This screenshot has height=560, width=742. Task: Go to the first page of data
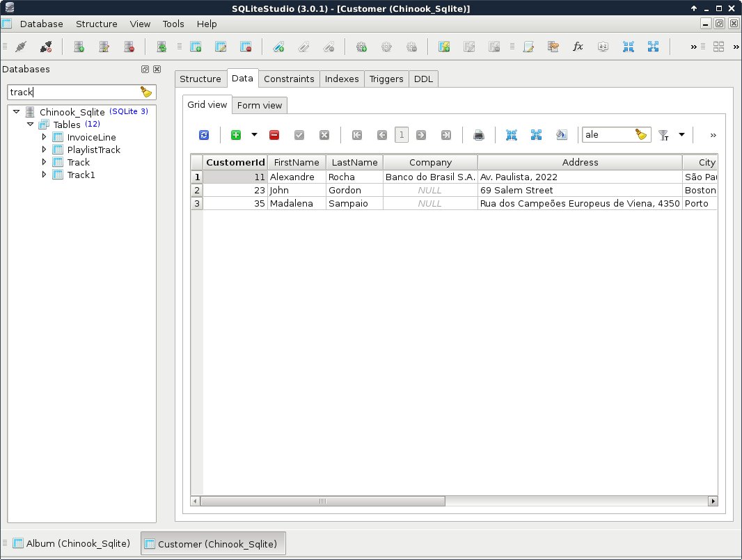(x=357, y=135)
